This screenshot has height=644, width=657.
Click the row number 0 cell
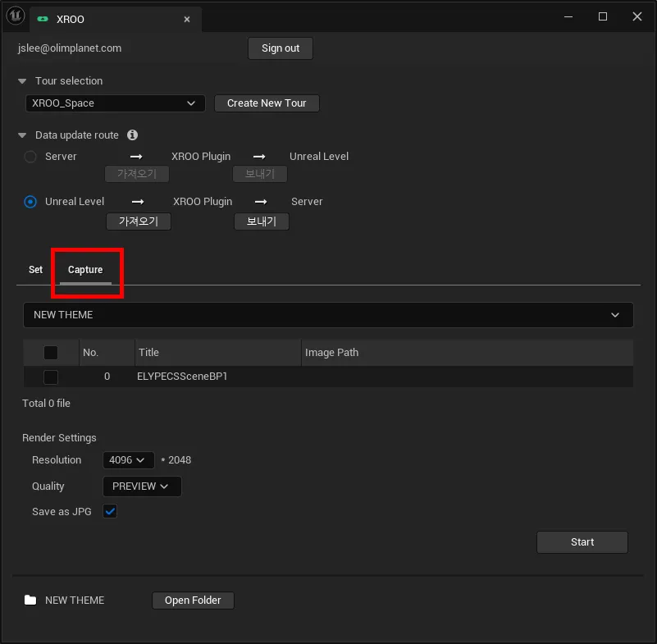107,377
